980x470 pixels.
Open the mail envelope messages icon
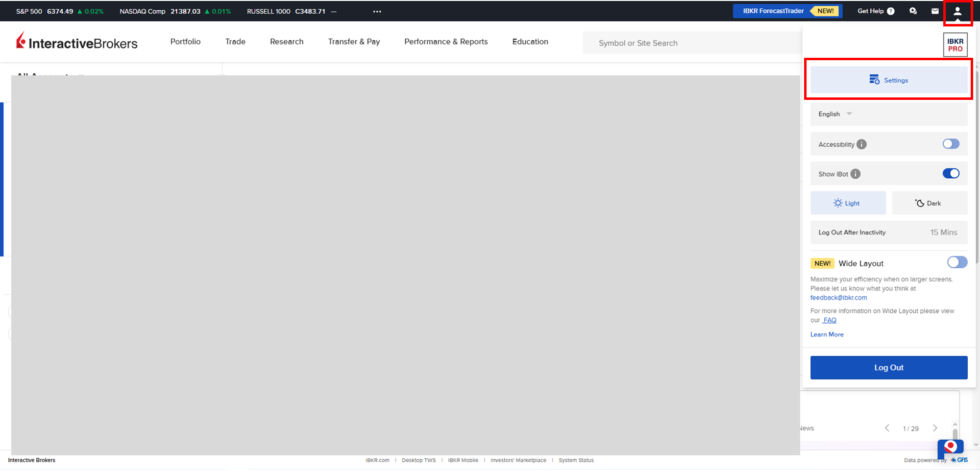[935, 11]
